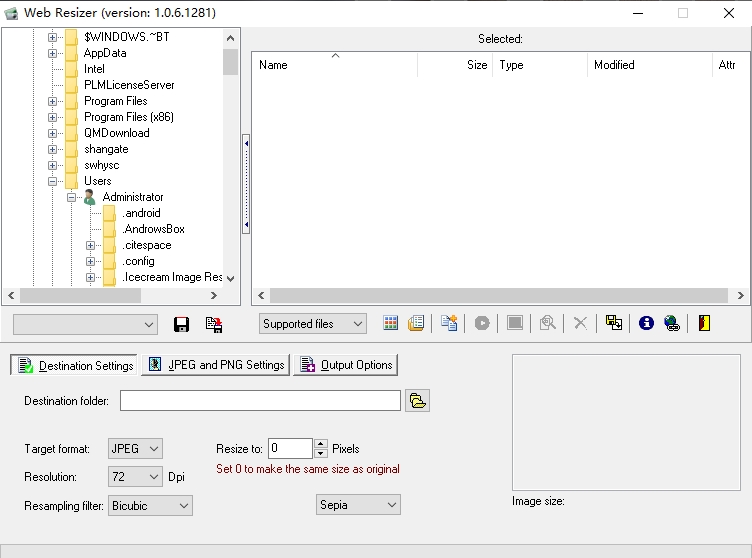The width and height of the screenshot is (752, 558).
Task: Click the save profile floppy disk icon
Action: pyautogui.click(x=182, y=324)
